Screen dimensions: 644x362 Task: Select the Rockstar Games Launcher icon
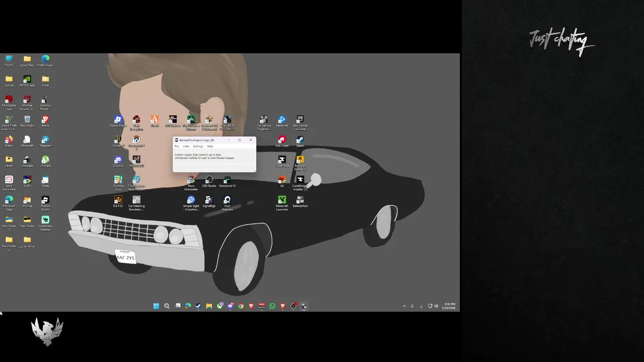point(300,163)
